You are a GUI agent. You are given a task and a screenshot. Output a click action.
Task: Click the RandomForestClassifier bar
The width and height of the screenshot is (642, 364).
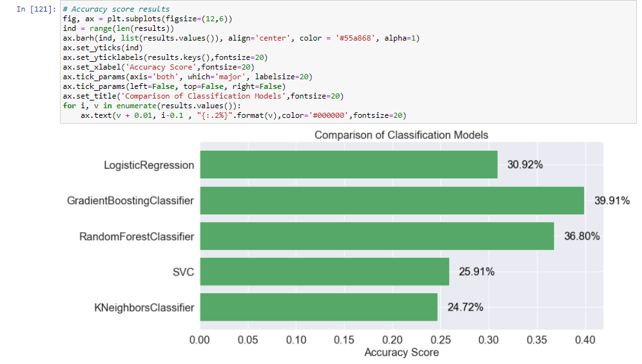pyautogui.click(x=377, y=236)
